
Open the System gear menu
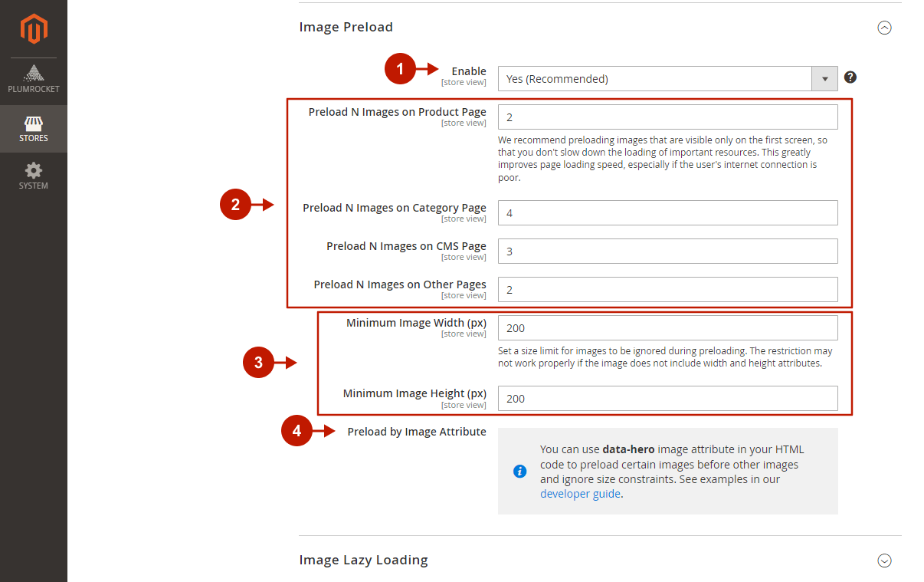coord(34,176)
